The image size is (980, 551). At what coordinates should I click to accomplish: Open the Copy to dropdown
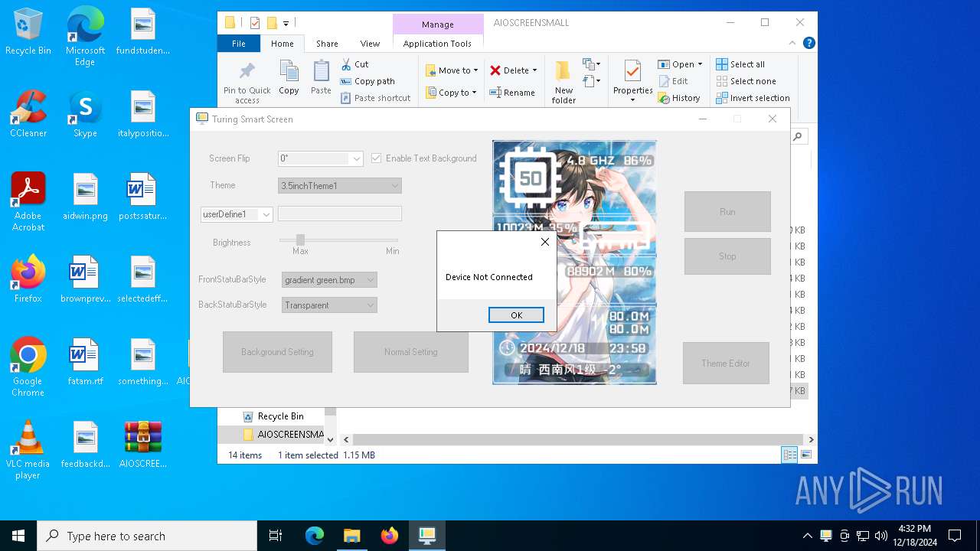pyautogui.click(x=452, y=93)
